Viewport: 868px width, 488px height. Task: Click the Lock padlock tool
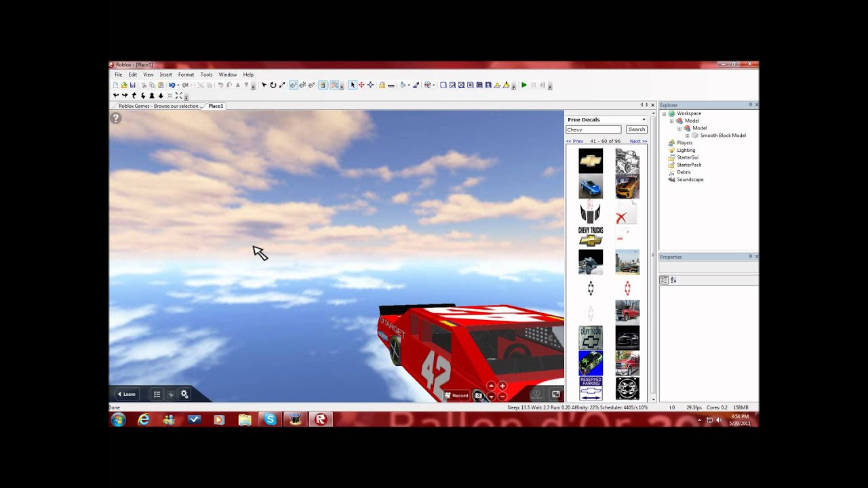click(382, 85)
